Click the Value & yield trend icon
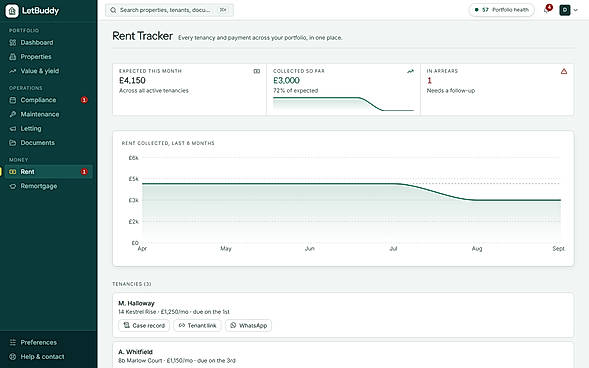This screenshot has width=589, height=368. (13, 71)
